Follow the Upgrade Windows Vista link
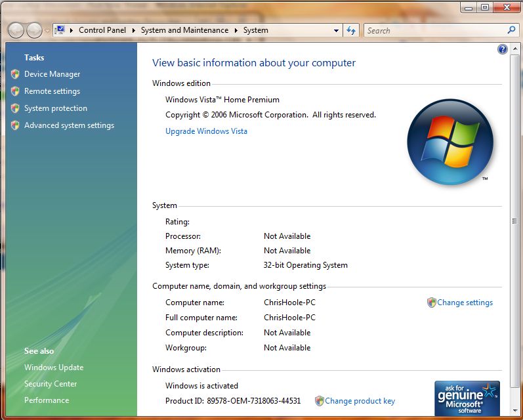 coord(206,131)
